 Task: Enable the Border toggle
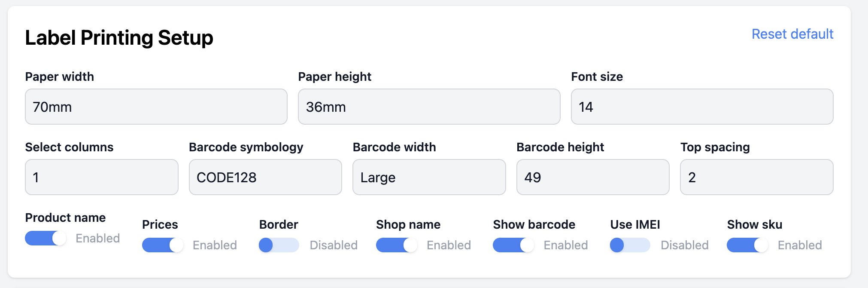coord(279,245)
